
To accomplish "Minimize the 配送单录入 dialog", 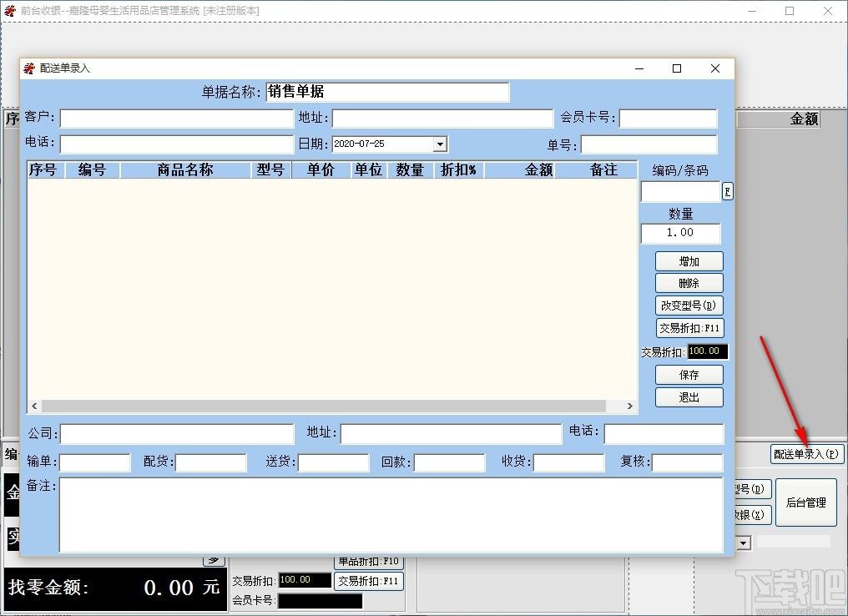I will (639, 68).
